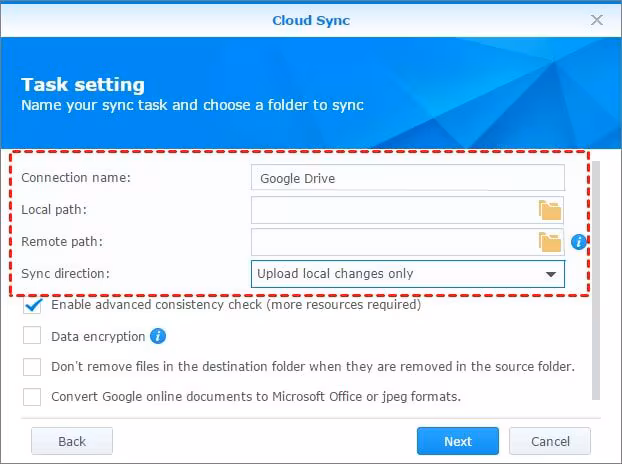Disable advanced consistency check checkbox
This screenshot has width=622, height=464.
33,305
